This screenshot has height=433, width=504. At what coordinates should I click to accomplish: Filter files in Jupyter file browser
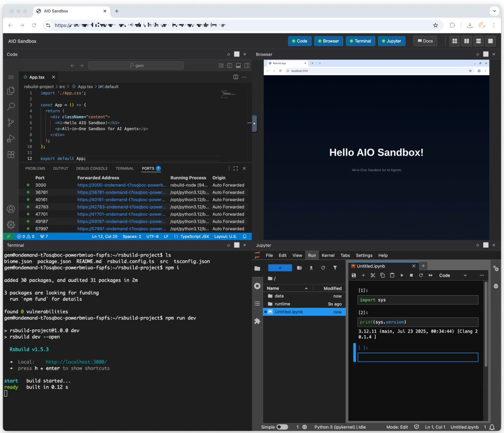pyautogui.click(x=335, y=268)
